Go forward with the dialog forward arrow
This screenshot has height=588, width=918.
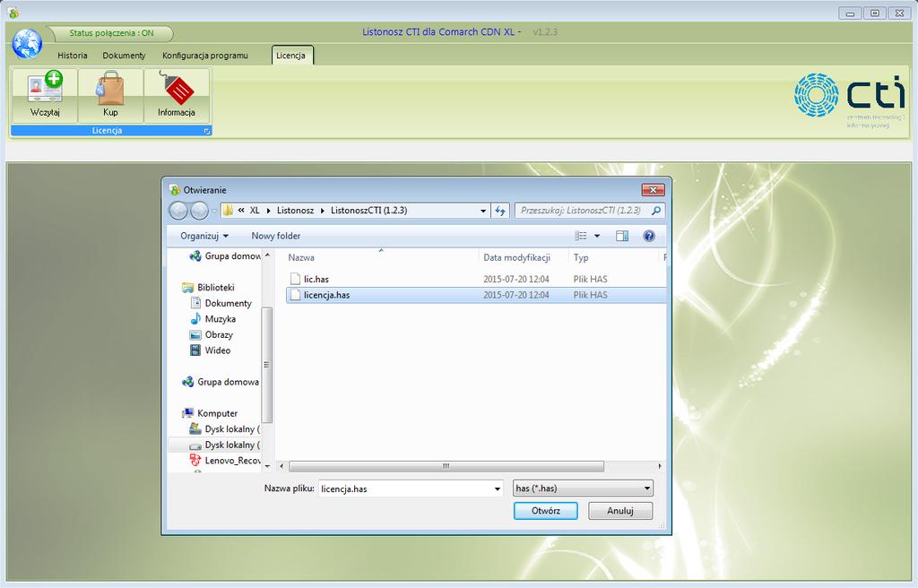(199, 211)
